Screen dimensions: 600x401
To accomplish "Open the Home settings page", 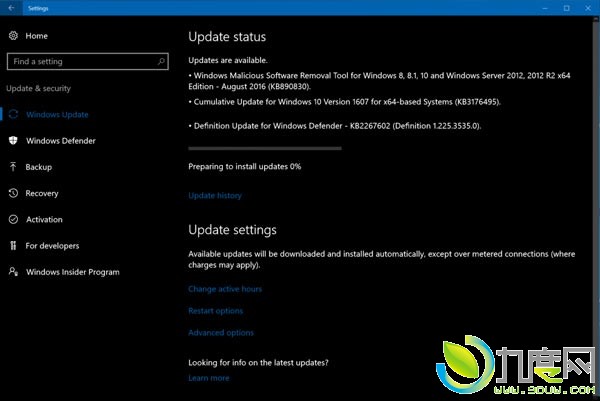I will pos(37,36).
